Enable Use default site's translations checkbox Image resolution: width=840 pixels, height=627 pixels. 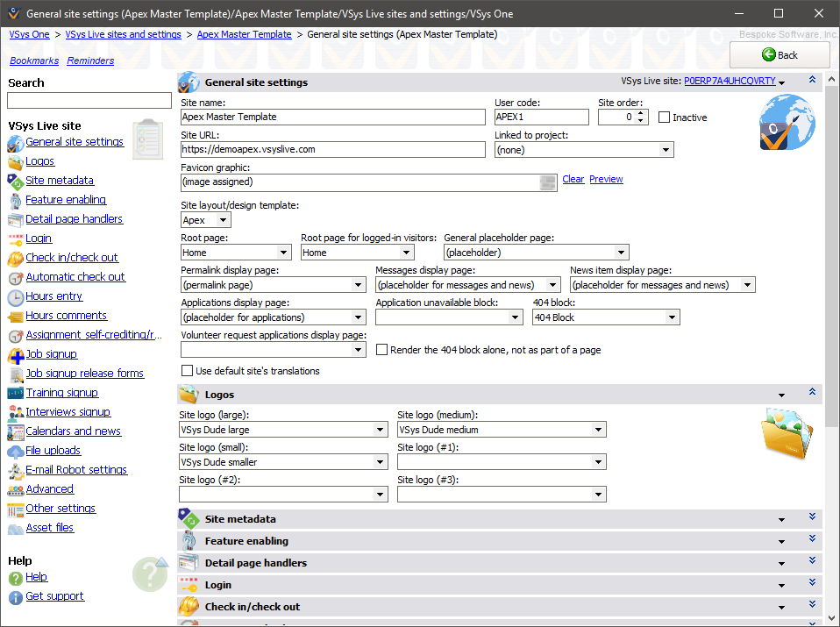point(187,371)
